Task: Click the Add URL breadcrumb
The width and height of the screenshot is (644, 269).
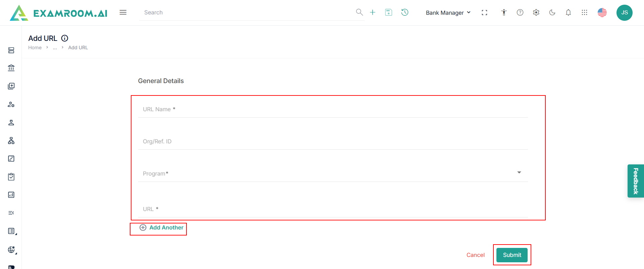Action: click(78, 48)
